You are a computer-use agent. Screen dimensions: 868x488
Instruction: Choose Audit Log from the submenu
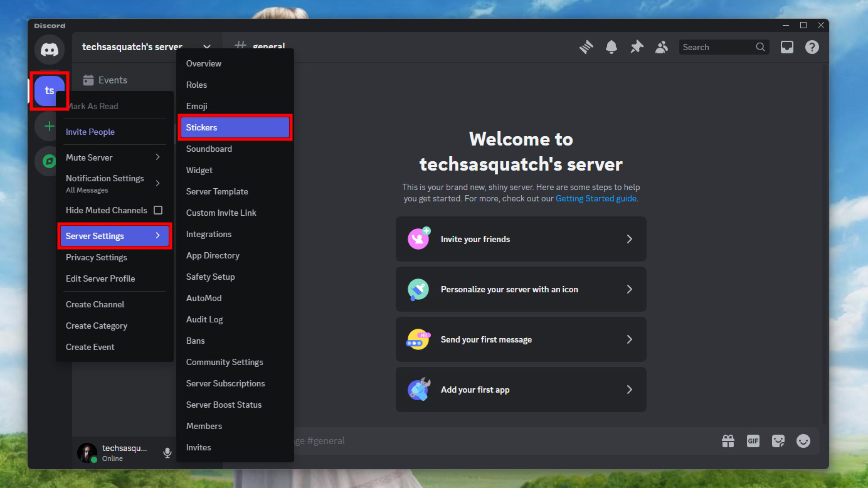point(204,319)
